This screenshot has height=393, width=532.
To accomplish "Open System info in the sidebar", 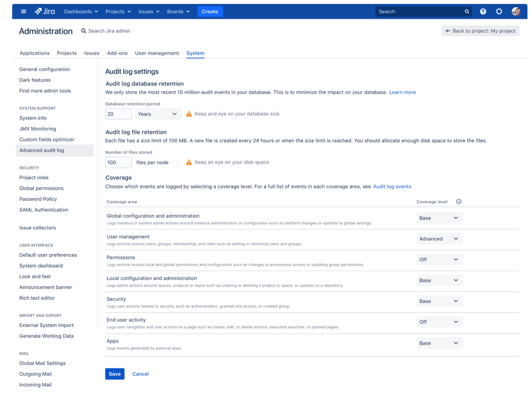I will (33, 118).
